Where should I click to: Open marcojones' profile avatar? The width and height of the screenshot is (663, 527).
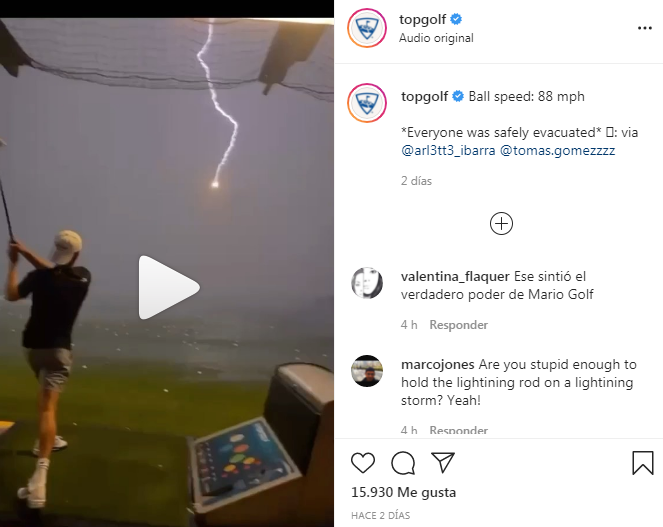click(x=367, y=371)
